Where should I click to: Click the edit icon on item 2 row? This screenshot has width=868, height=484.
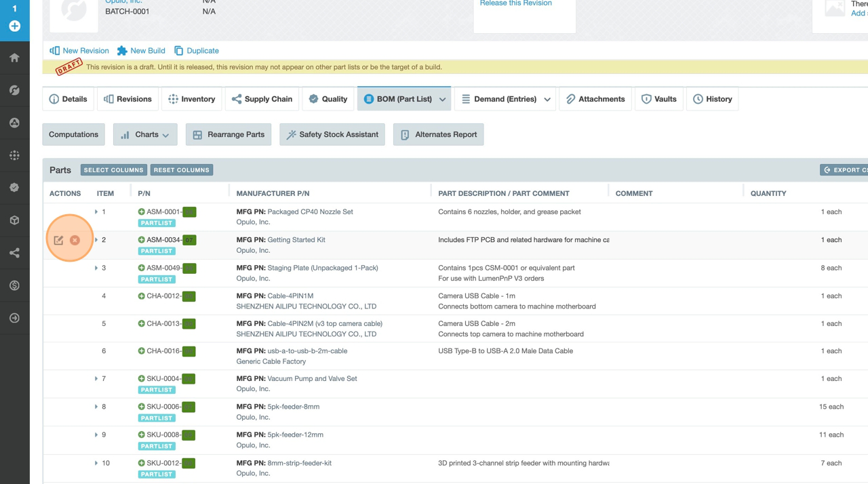(59, 240)
